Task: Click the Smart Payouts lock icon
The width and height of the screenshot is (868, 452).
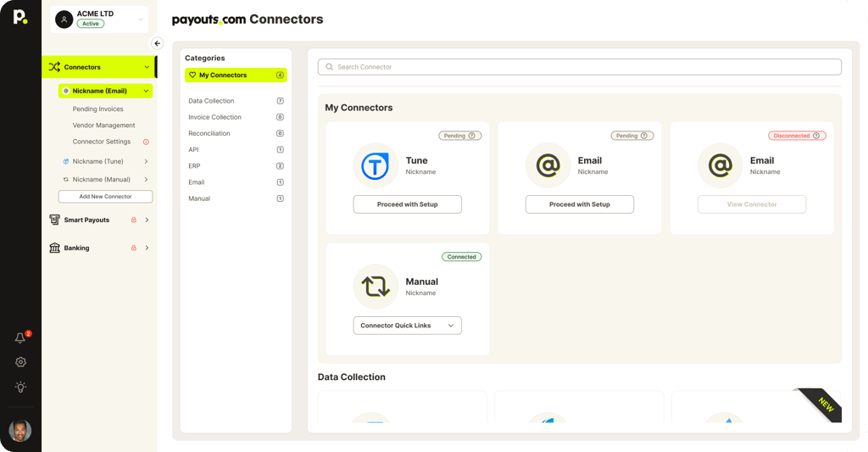Action: (x=133, y=220)
